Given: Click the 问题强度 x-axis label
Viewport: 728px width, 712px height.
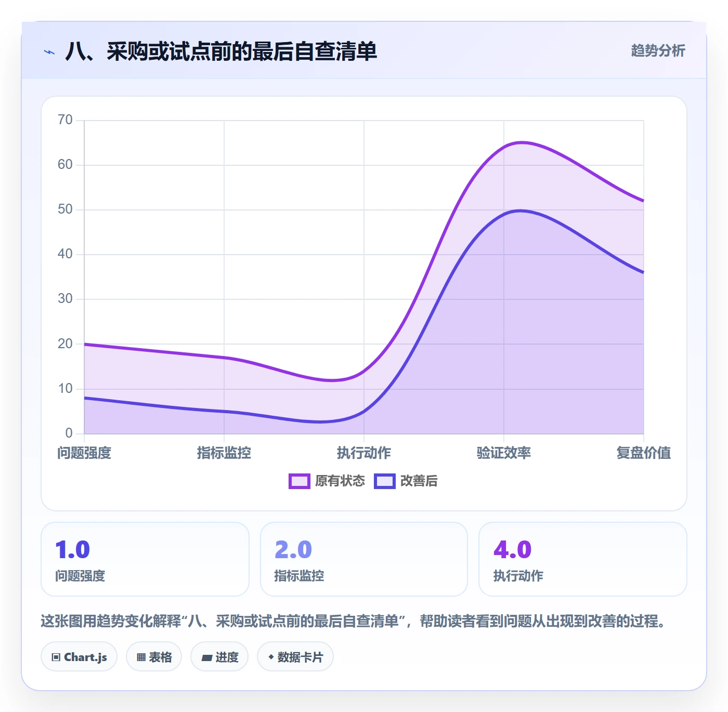Looking at the screenshot, I should 84,453.
